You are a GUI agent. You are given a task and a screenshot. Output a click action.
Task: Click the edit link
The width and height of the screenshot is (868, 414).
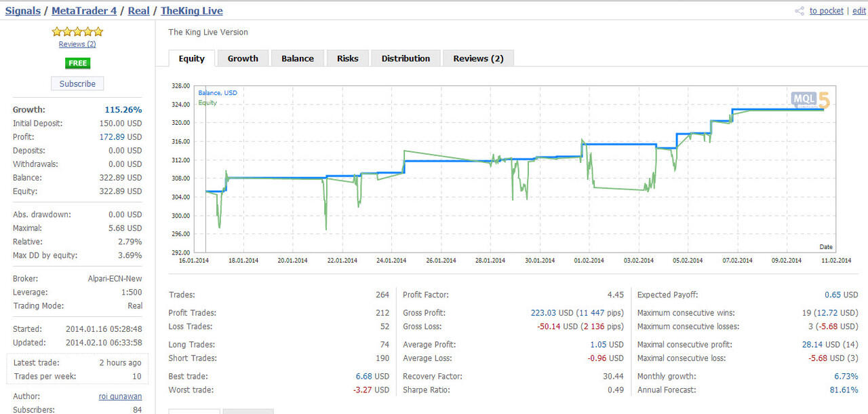pos(859,11)
